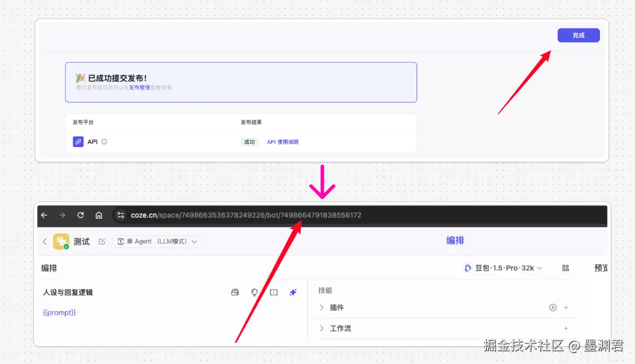The height and width of the screenshot is (364, 635).
Task: Click the info icon beside API
Action: (x=104, y=142)
